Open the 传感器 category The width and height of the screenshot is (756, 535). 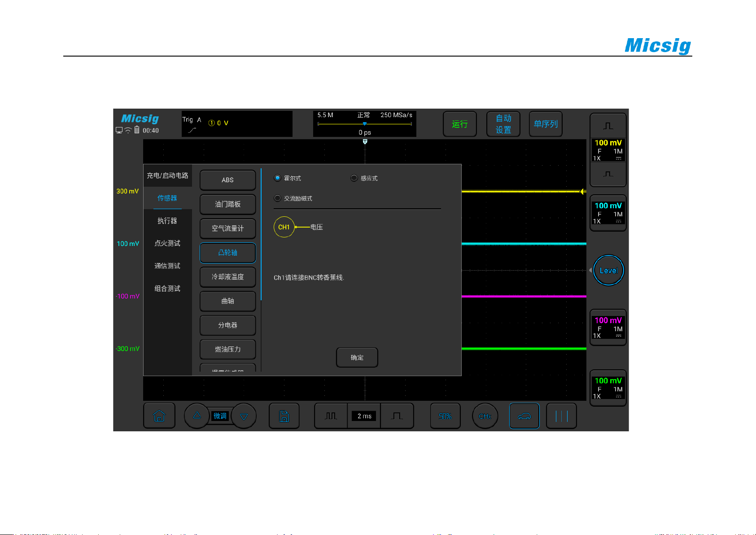pyautogui.click(x=168, y=198)
